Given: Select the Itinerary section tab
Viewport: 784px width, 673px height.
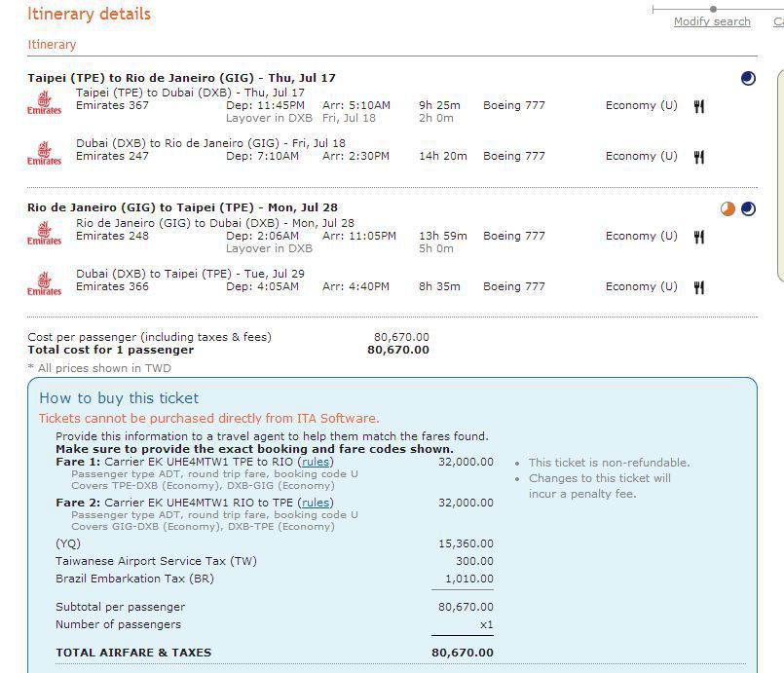Looking at the screenshot, I should tap(52, 45).
